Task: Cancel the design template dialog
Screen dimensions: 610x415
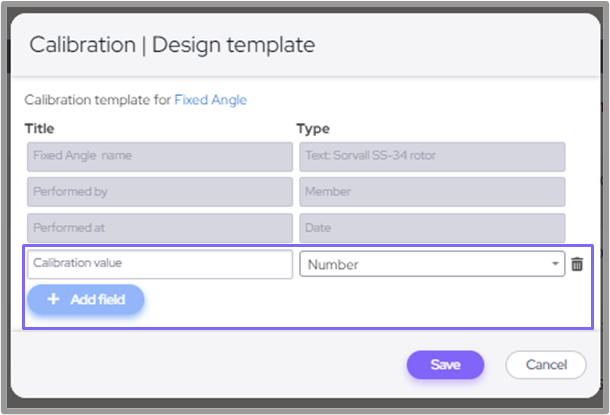Action: [x=545, y=365]
